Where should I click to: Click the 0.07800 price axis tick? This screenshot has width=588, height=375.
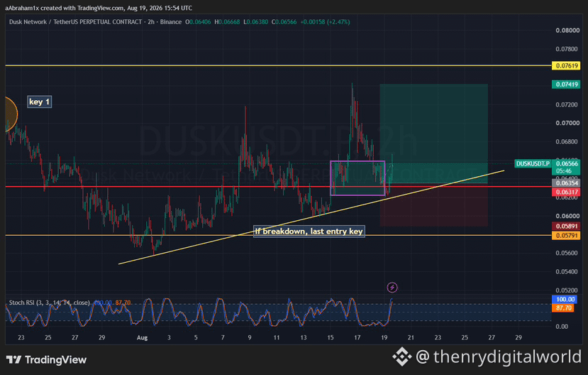[567, 49]
